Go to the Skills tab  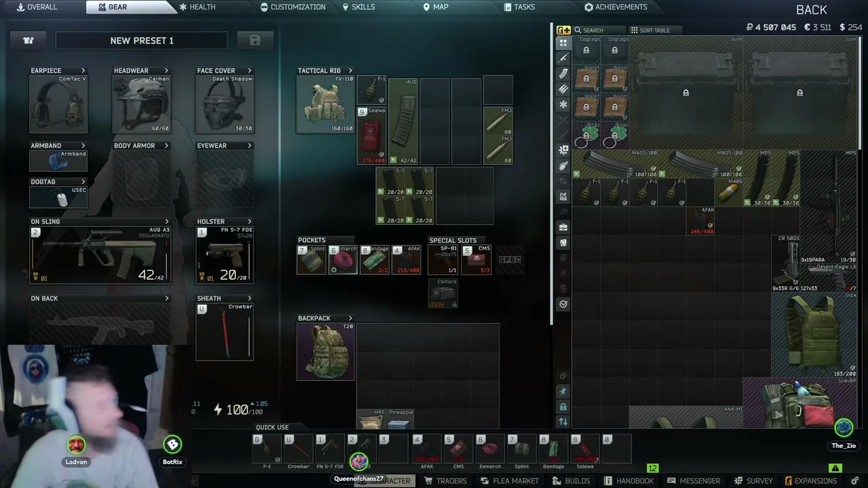pos(359,7)
